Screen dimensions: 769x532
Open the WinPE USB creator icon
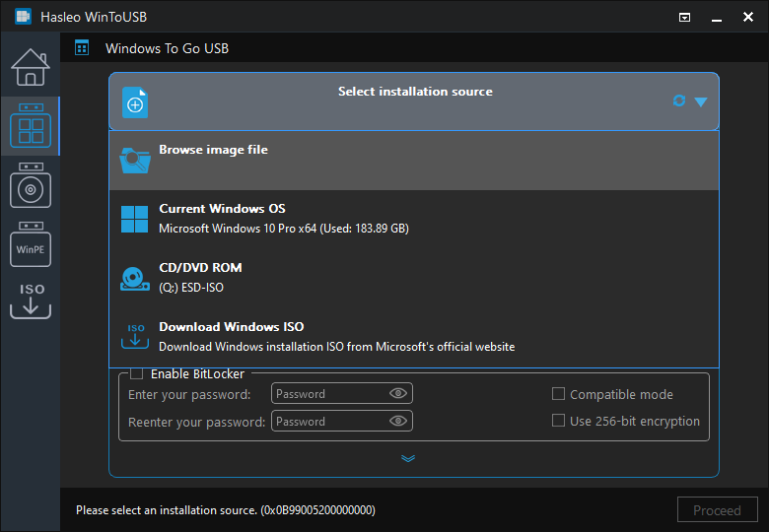pos(31,244)
